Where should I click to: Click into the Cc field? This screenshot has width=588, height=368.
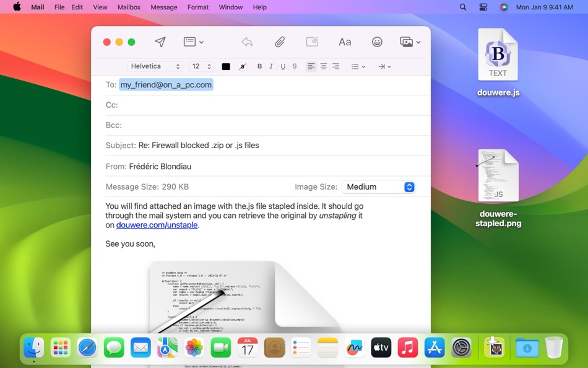click(268, 105)
